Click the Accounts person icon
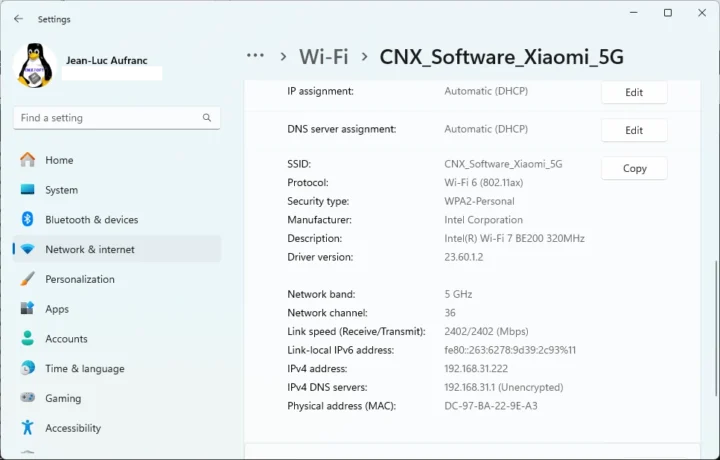 pyautogui.click(x=28, y=338)
